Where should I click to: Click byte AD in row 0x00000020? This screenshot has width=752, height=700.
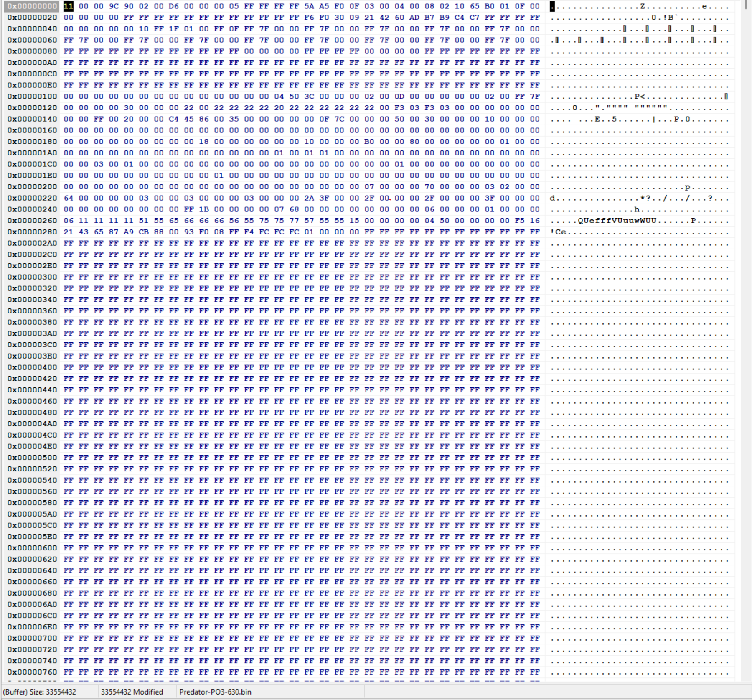click(x=414, y=18)
